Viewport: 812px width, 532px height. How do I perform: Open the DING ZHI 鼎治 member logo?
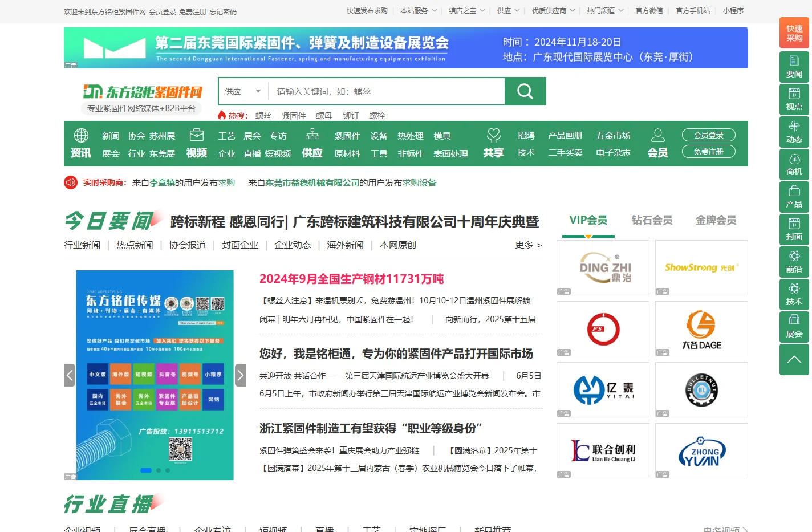[603, 267]
